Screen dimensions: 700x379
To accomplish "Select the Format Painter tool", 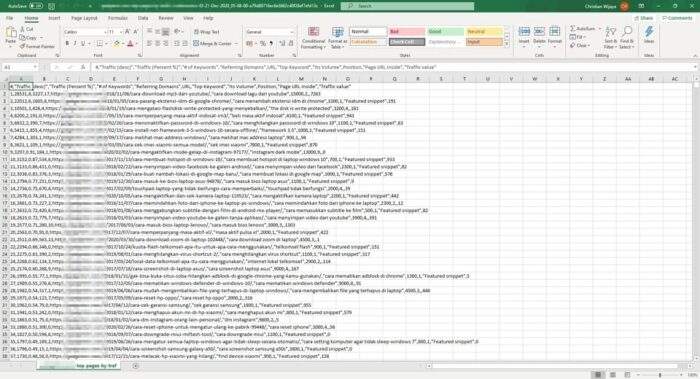I will pyautogui.click(x=38, y=46).
